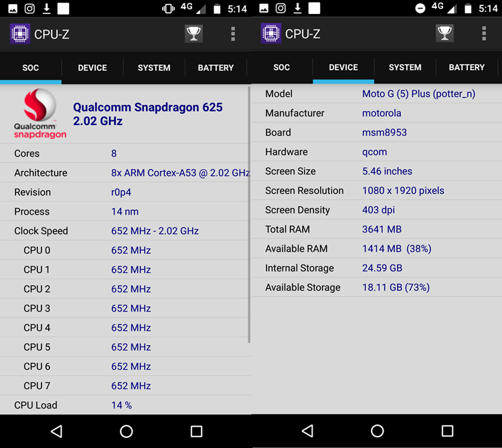Tap Screen Density 403 dpi value
The width and height of the screenshot is (502, 448).
pyautogui.click(x=378, y=210)
